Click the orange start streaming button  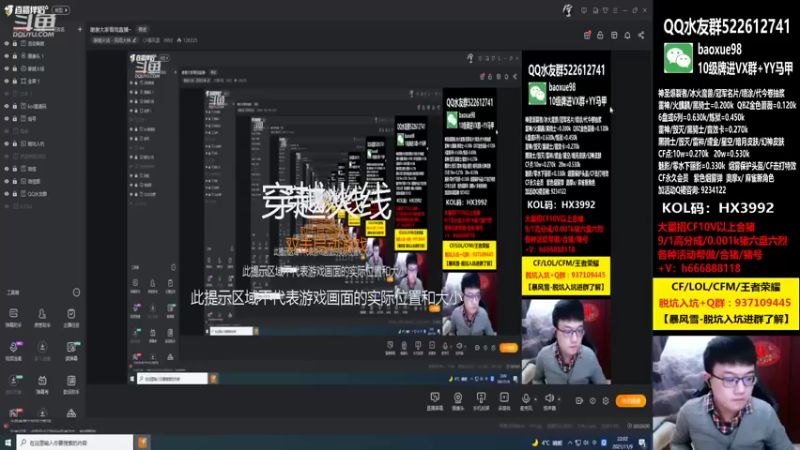point(631,401)
